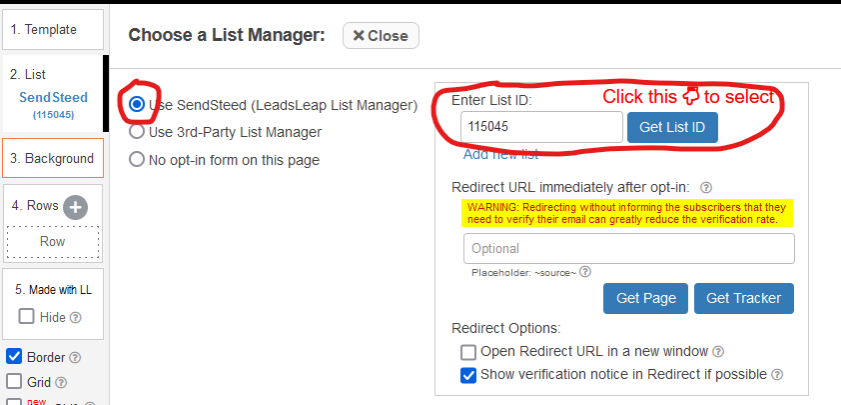Click the (115045) list ID in sidebar
The width and height of the screenshot is (841, 405).
coord(53,115)
